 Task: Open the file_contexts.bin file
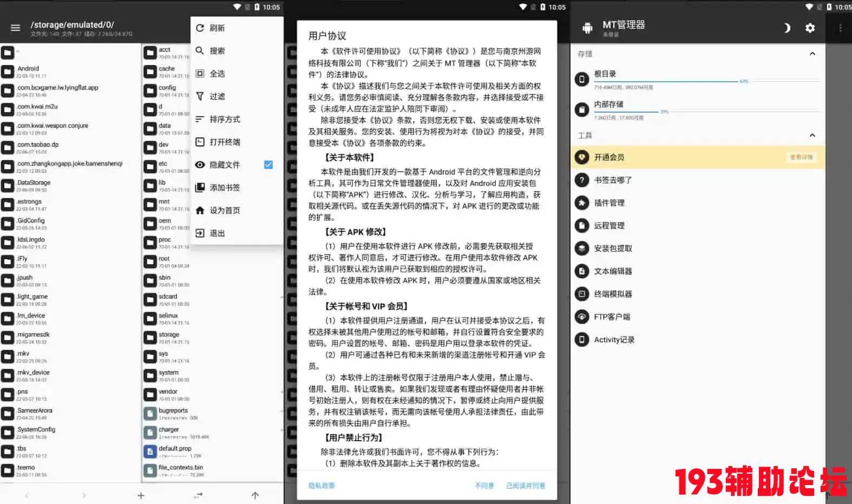click(213, 470)
